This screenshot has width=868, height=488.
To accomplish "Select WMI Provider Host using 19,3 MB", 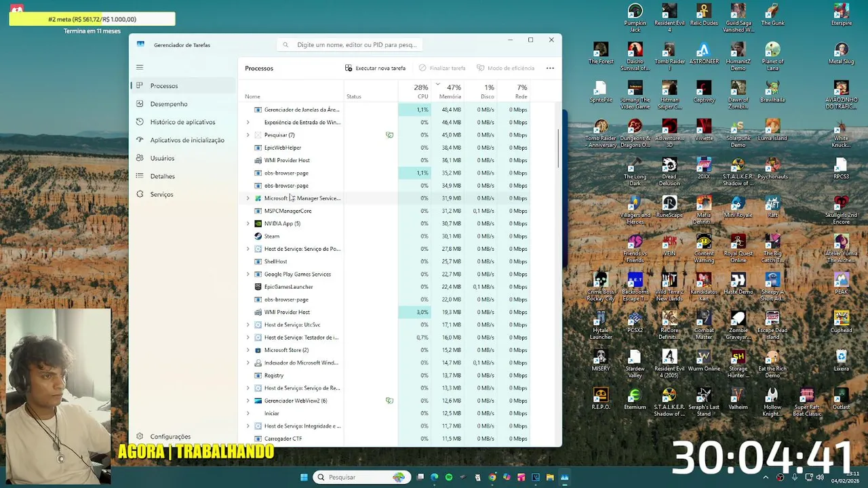I will pos(385,312).
